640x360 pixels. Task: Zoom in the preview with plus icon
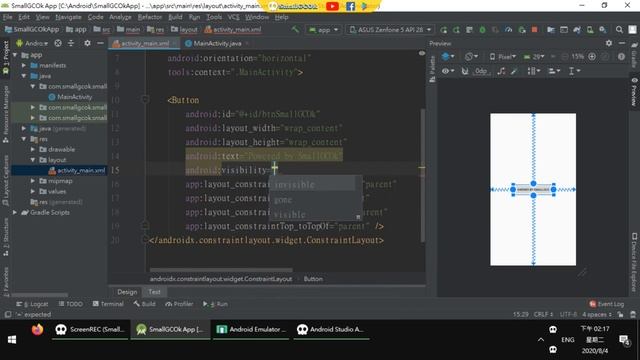click(592, 57)
